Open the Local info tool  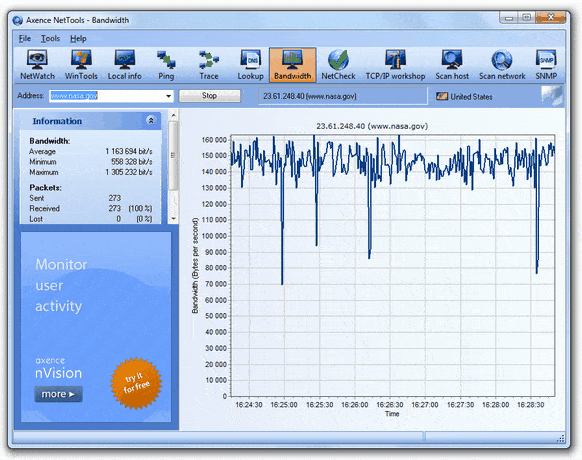[124, 65]
